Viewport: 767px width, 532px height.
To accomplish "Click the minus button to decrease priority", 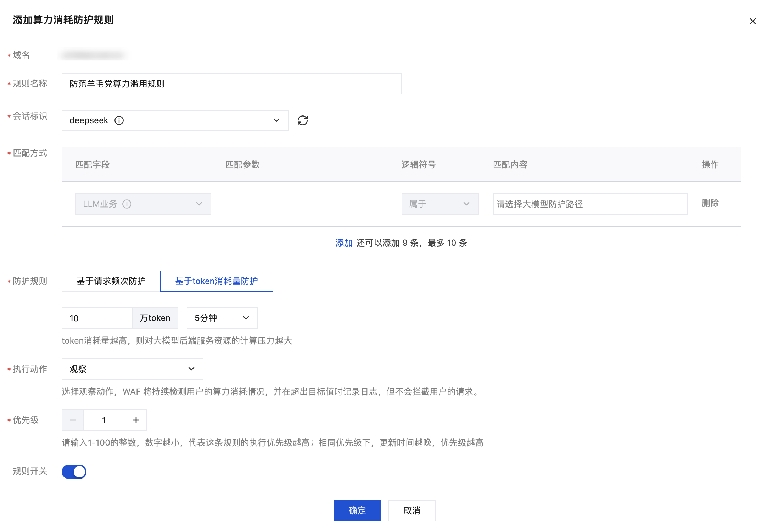I will click(73, 420).
